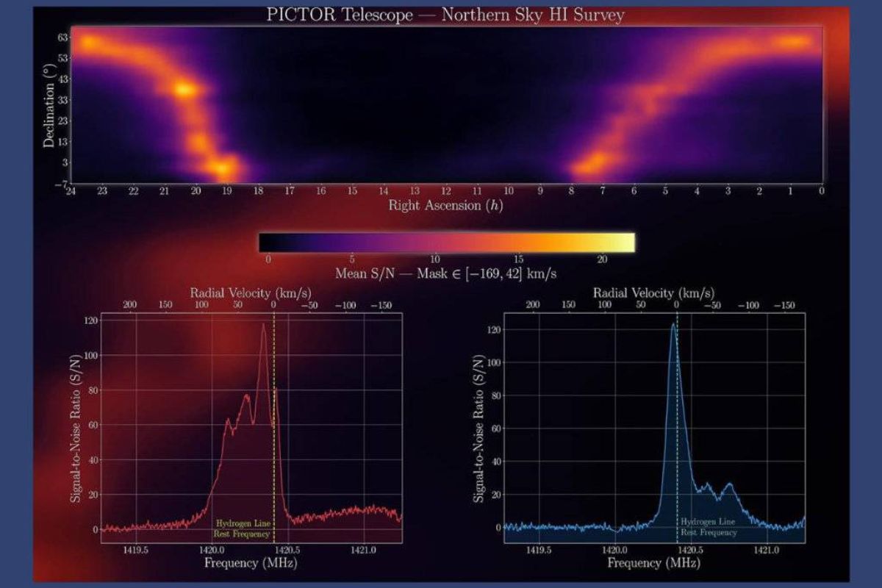Select the "Mean S/N — Mask" colorbar caption
The height and width of the screenshot is (588, 882).
pos(445,273)
